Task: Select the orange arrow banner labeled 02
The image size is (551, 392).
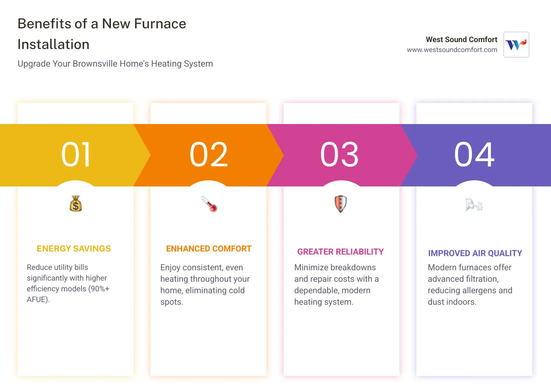Action: tap(209, 155)
